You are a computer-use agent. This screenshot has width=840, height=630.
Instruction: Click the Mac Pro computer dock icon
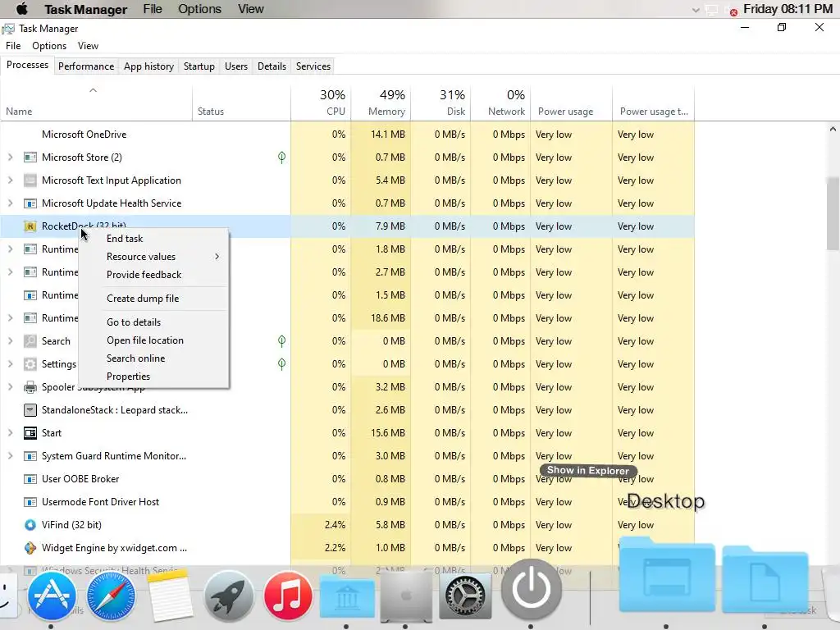405,596
